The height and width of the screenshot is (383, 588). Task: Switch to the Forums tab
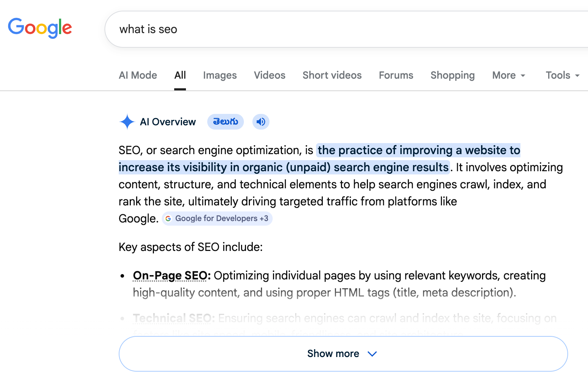pyautogui.click(x=396, y=75)
